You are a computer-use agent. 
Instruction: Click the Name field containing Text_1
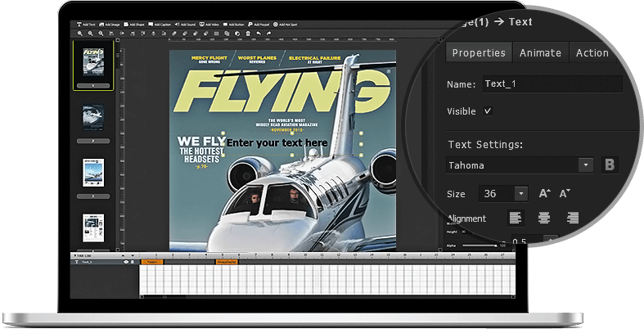coord(552,83)
